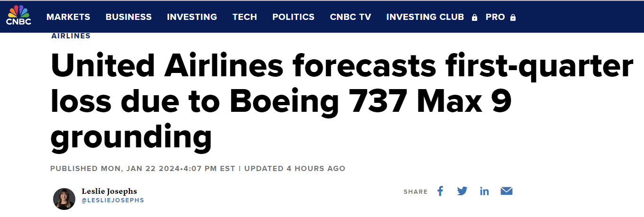Share article on Facebook

click(x=440, y=191)
